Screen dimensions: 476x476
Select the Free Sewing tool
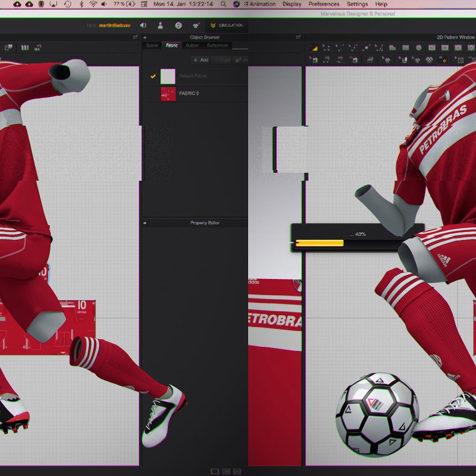[x=339, y=60]
